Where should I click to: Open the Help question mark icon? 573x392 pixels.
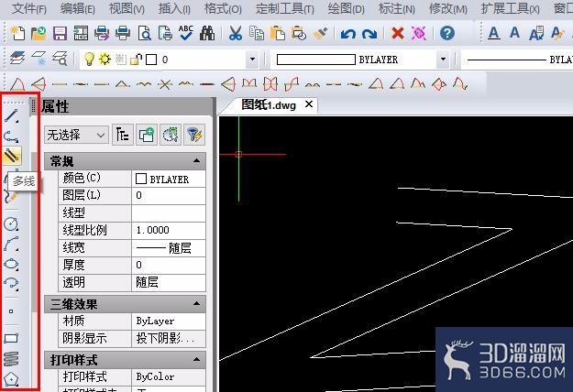point(447,33)
